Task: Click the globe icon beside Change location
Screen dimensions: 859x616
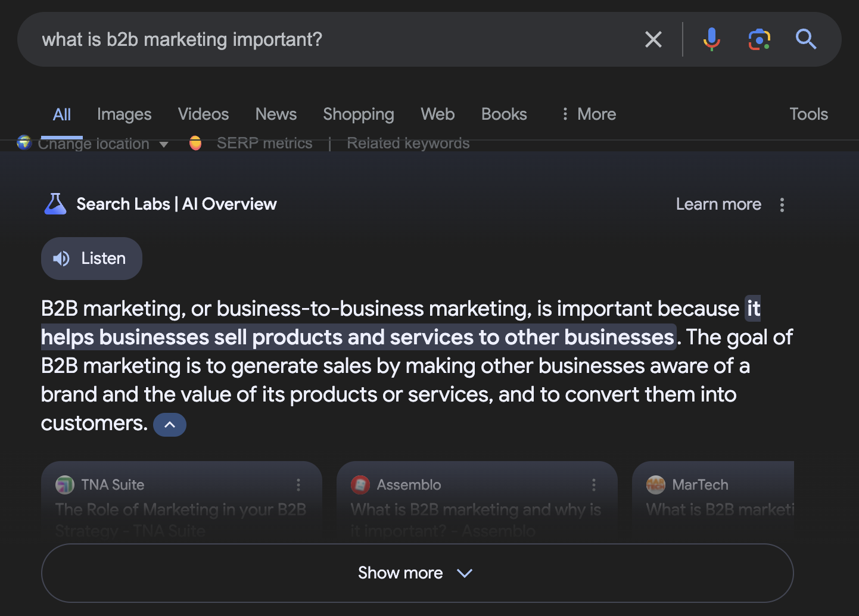Action: (x=24, y=143)
